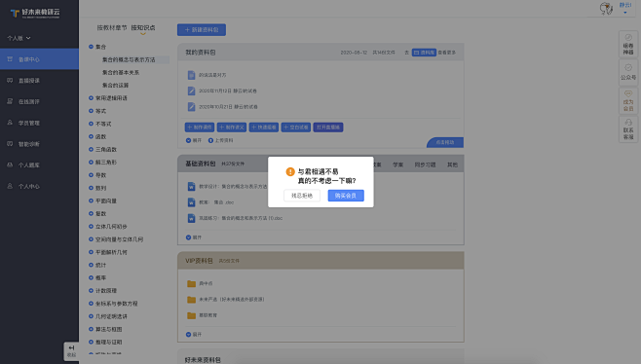Open the 2020年11月12日 静云的试卷 file
Screen dimensions: 641x364
pyautogui.click(x=228, y=91)
